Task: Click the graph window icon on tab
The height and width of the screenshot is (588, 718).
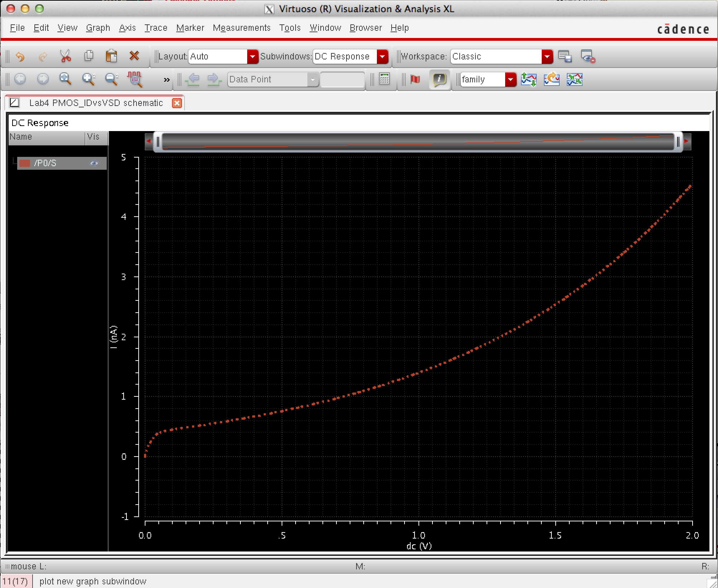Action: coord(14,103)
